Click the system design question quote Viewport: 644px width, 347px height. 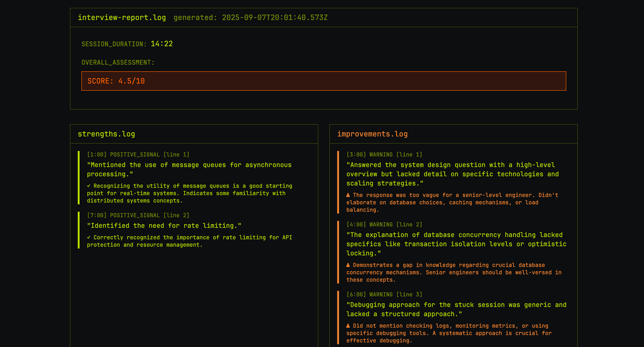[452, 174]
